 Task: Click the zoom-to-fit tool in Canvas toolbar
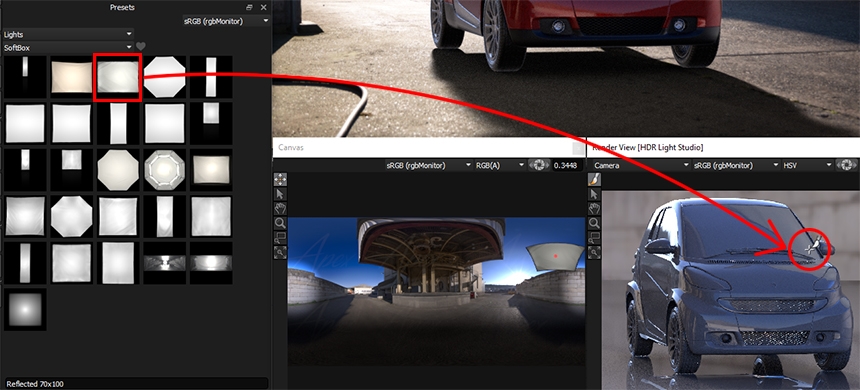tap(280, 252)
